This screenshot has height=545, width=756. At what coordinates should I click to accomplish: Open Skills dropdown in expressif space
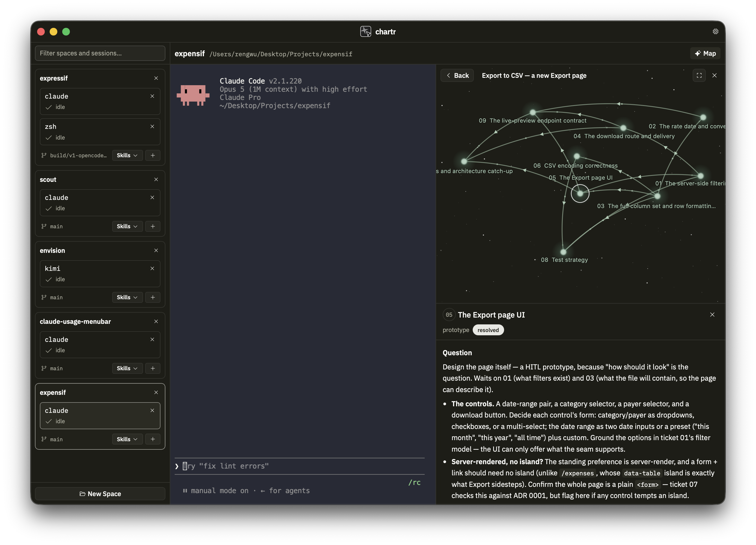127,155
